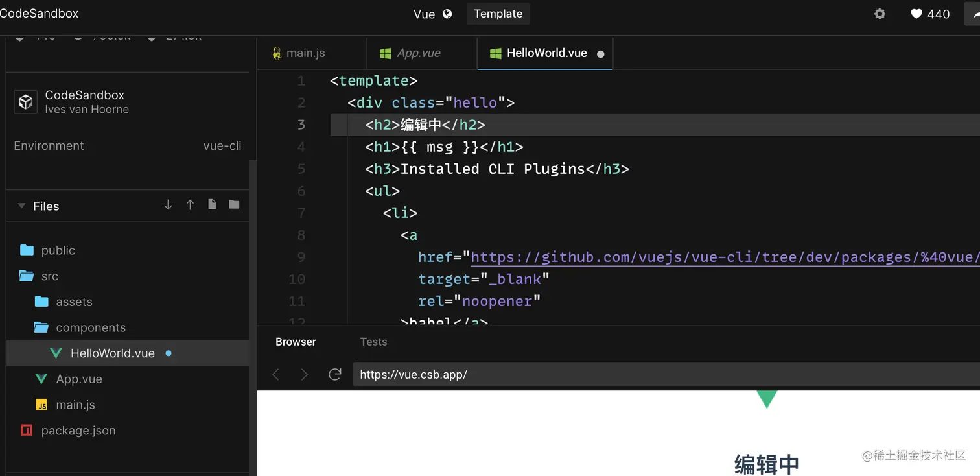Image resolution: width=980 pixels, height=476 pixels.
Task: Switch to the main.js editor tab
Action: [305, 53]
